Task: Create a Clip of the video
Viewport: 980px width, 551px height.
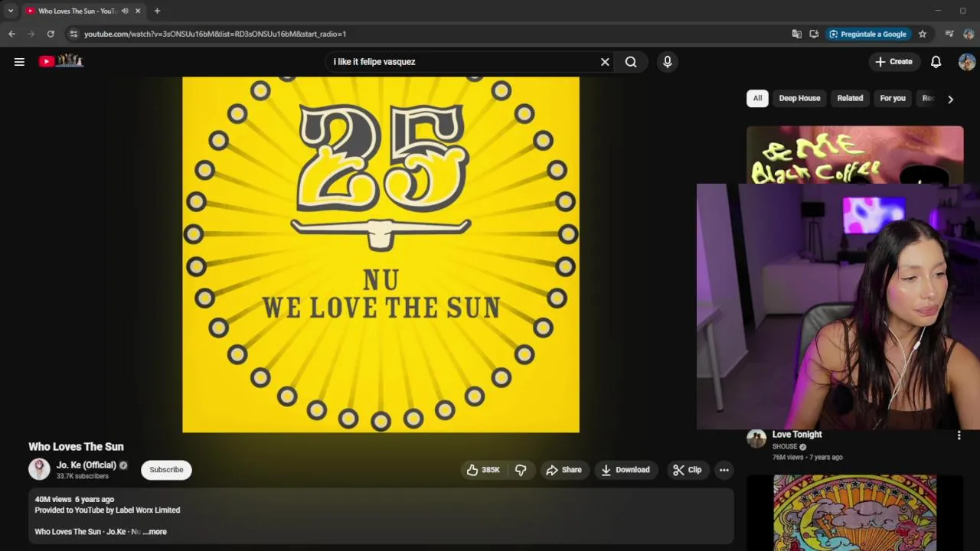Action: point(687,470)
